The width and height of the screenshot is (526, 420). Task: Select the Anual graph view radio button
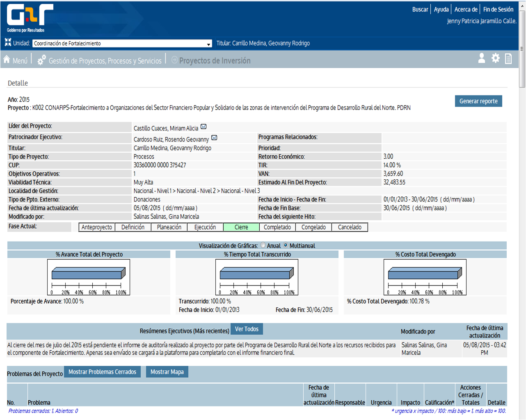click(x=263, y=245)
